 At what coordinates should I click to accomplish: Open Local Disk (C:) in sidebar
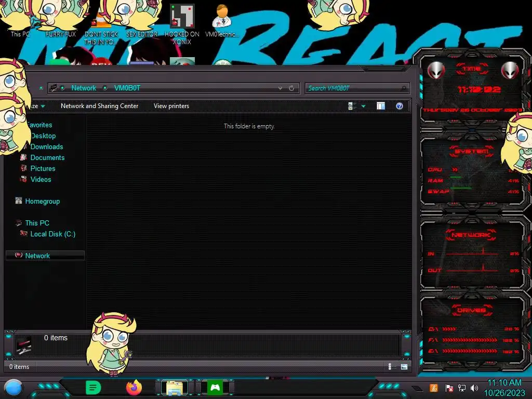pos(53,234)
